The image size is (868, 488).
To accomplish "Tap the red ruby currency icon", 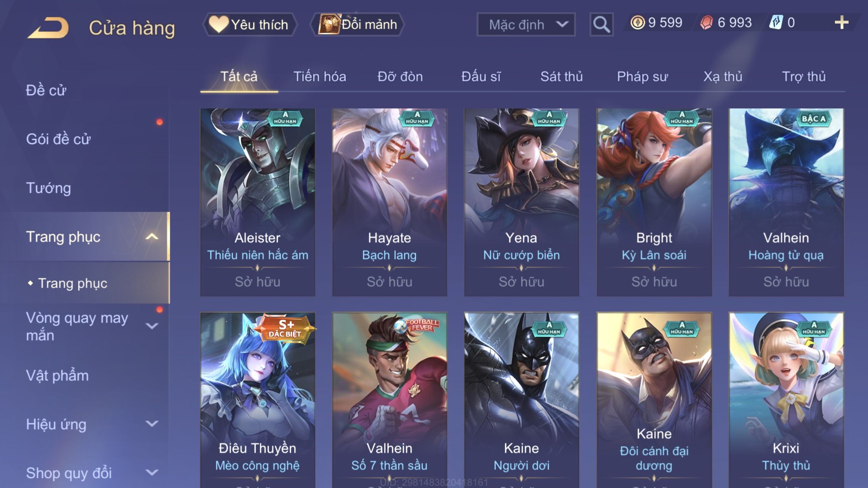I will click(706, 22).
